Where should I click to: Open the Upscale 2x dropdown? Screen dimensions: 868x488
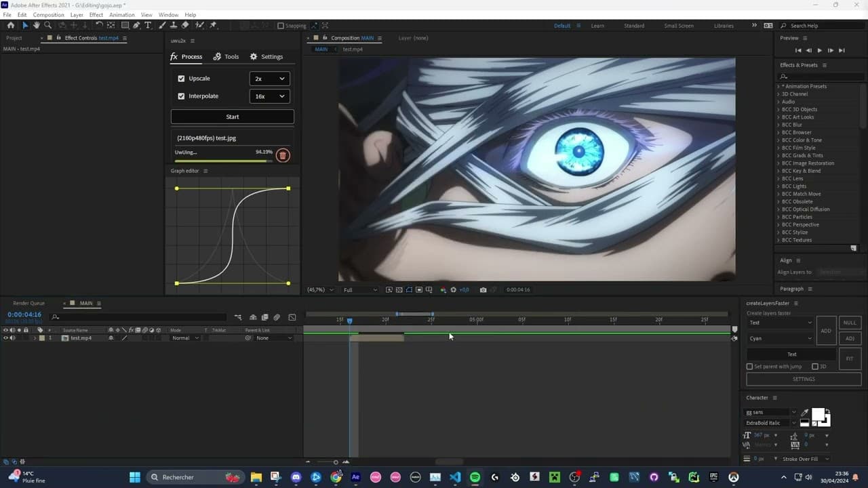[x=269, y=79]
